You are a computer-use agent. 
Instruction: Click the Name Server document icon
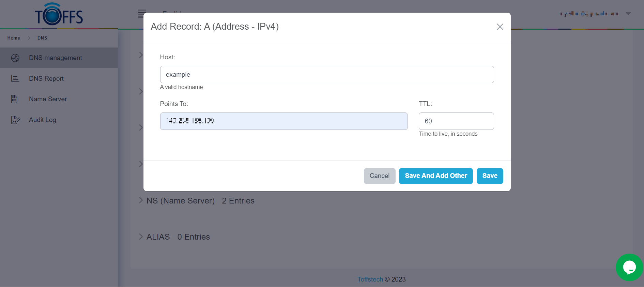(x=14, y=99)
